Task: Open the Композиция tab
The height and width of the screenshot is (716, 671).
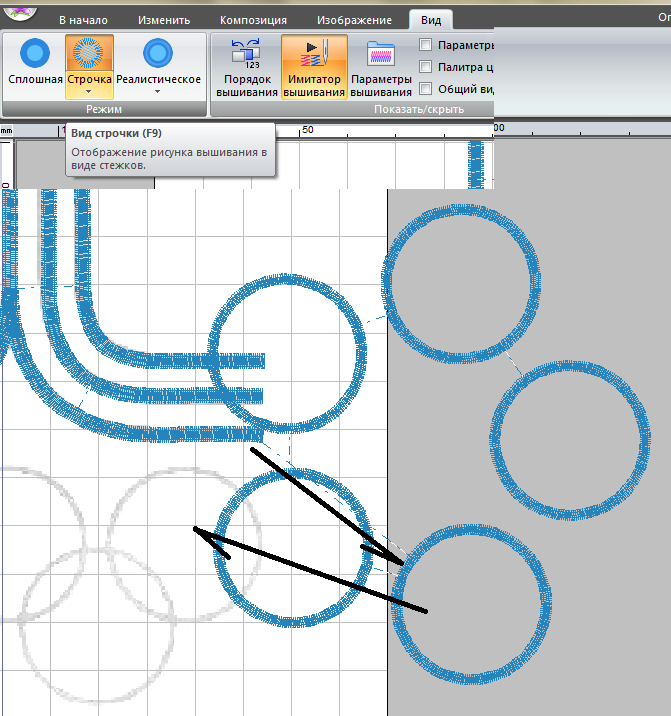Action: 253,20
